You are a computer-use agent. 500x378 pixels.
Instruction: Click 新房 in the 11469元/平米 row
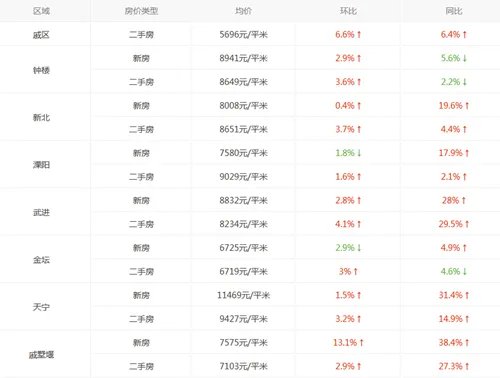[141, 295]
